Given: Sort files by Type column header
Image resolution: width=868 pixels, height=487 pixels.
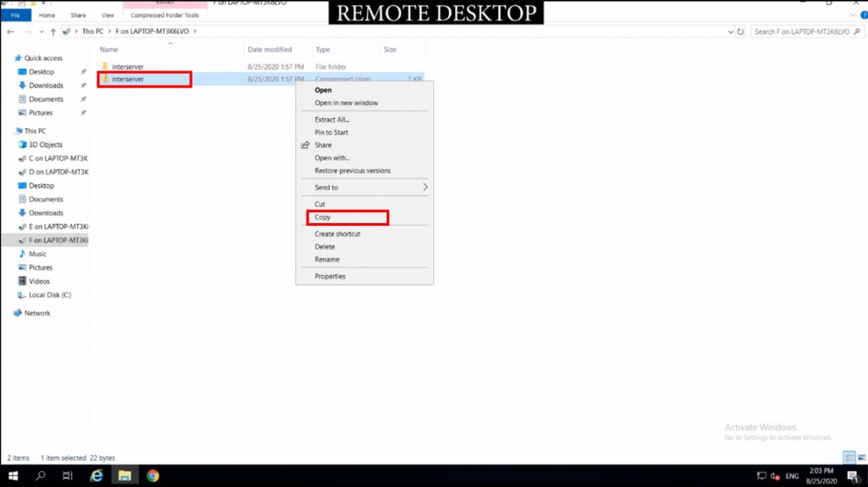Looking at the screenshot, I should (x=323, y=49).
